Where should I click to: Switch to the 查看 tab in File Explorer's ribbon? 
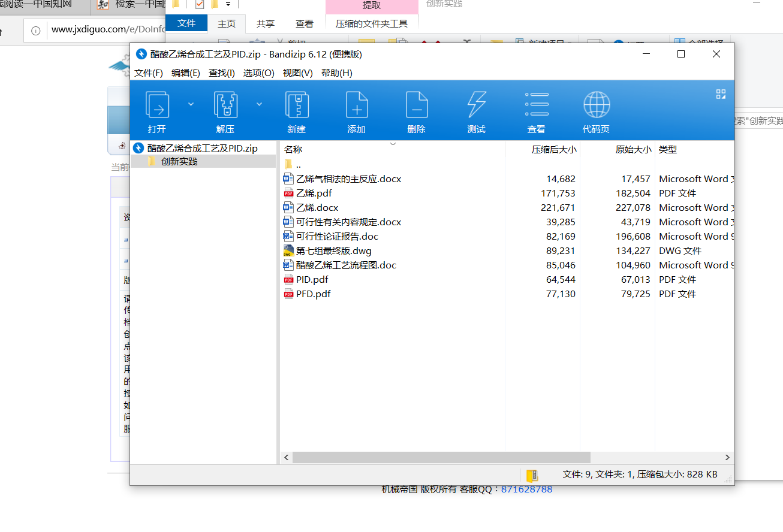point(305,23)
